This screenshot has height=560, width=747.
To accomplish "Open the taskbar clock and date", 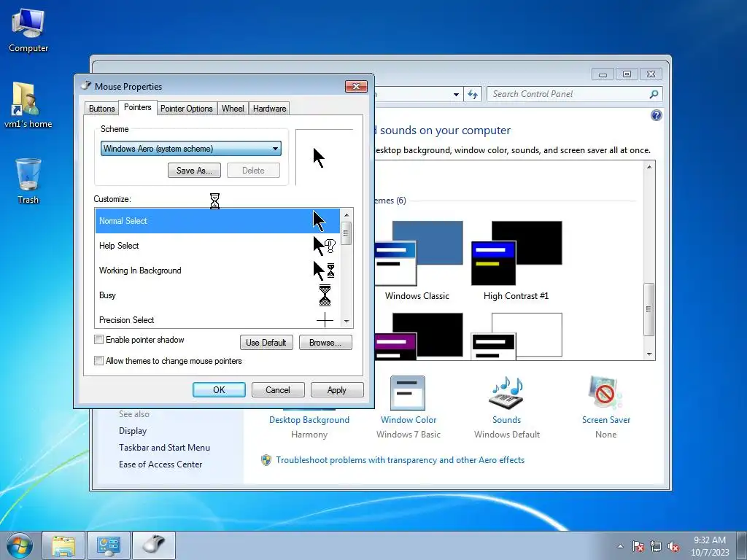I will click(710, 546).
